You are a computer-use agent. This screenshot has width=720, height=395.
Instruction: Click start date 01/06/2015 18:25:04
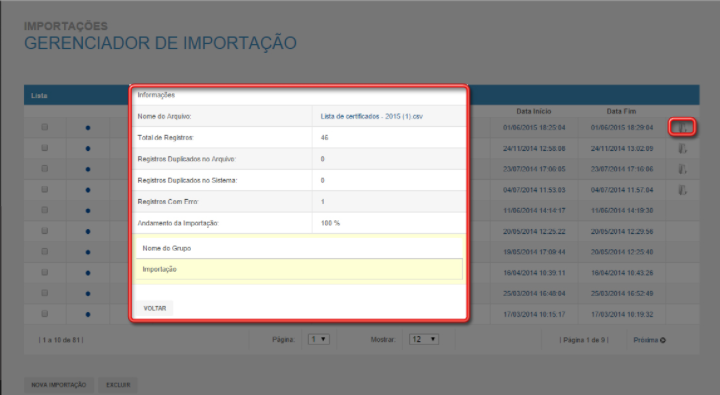coord(534,128)
